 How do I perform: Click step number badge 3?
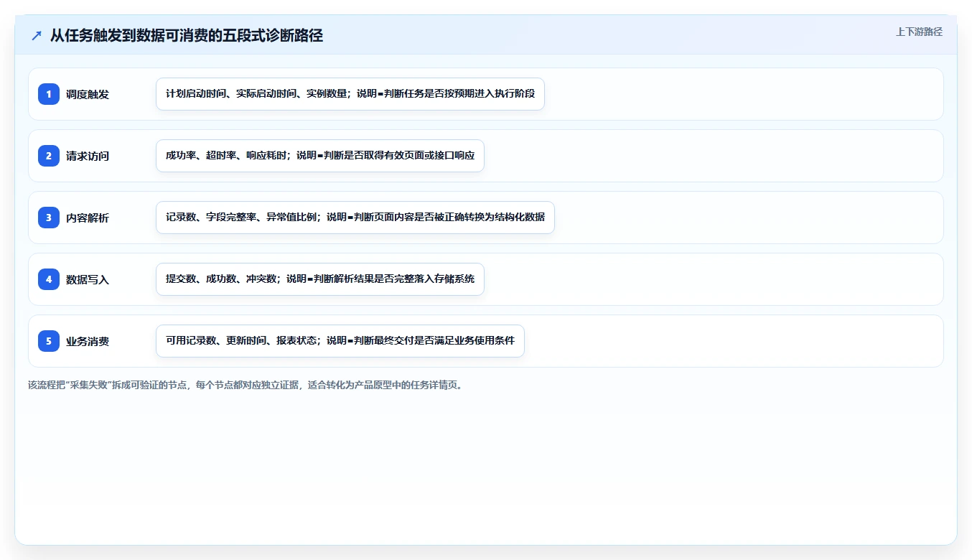coord(49,218)
